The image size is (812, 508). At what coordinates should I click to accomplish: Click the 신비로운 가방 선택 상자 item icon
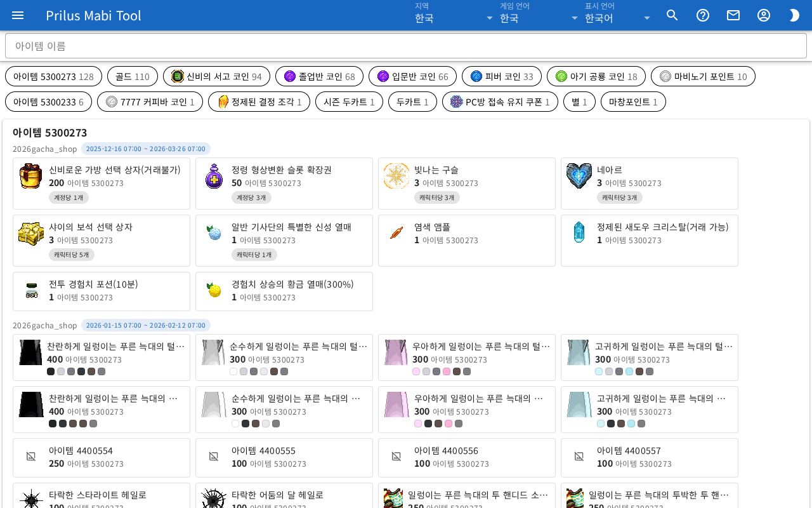pyautogui.click(x=30, y=176)
